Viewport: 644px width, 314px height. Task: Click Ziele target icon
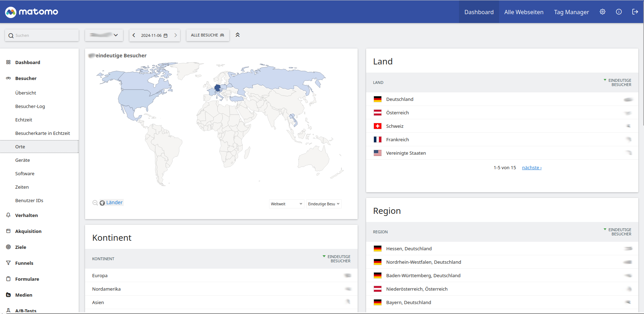tap(9, 247)
